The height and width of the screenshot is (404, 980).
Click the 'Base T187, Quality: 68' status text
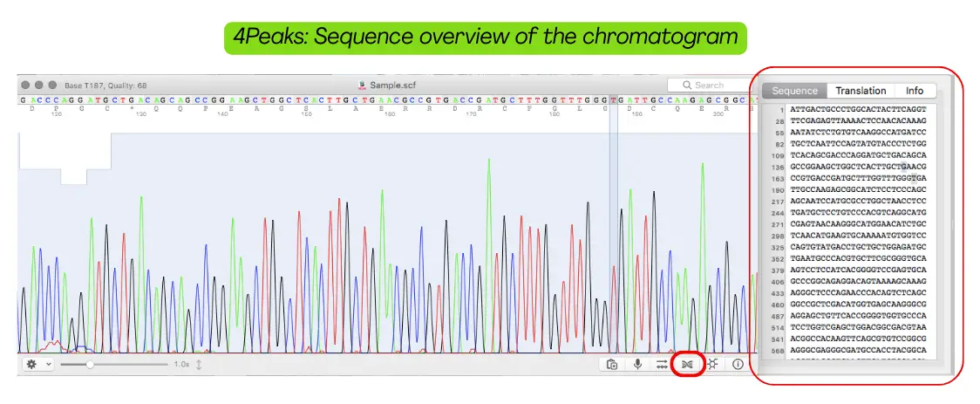105,86
